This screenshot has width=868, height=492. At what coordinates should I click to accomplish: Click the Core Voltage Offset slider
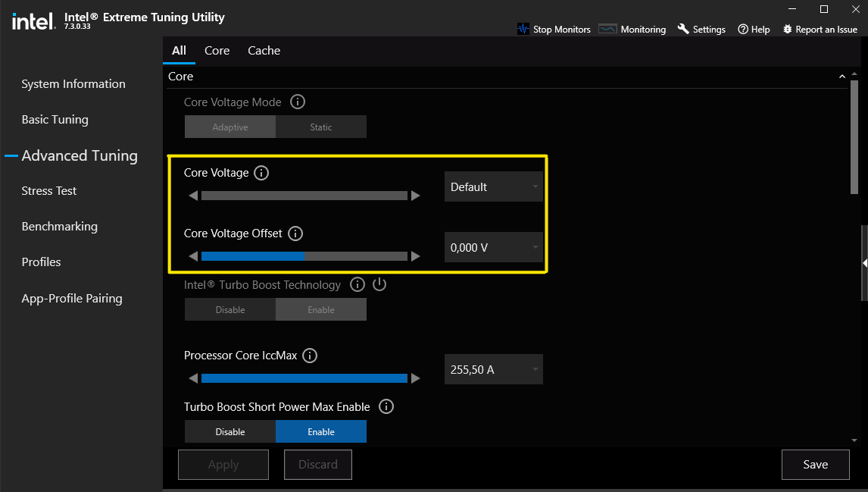coord(304,256)
